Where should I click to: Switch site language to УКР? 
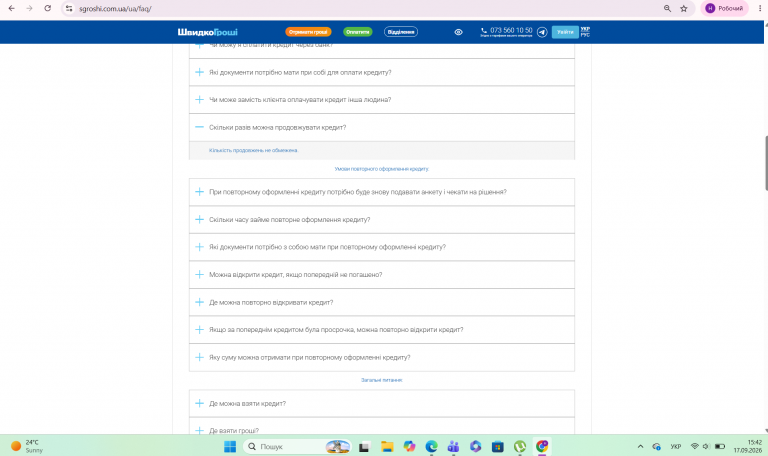click(x=585, y=29)
